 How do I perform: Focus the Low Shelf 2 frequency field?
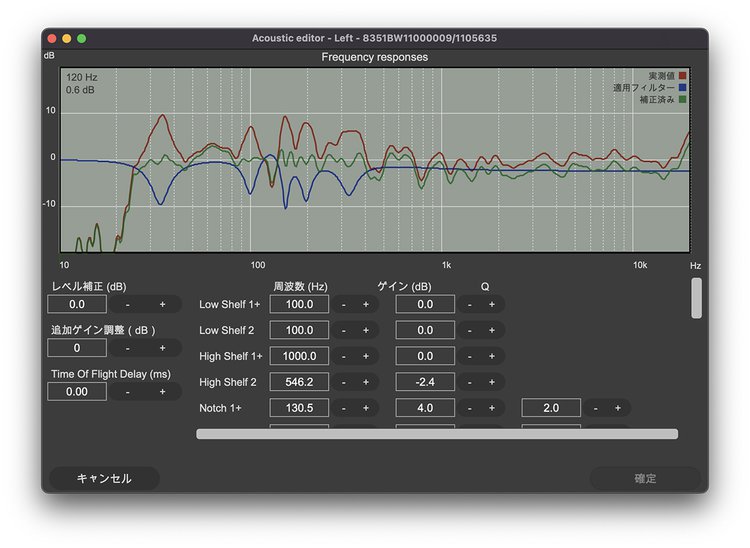[x=299, y=330]
